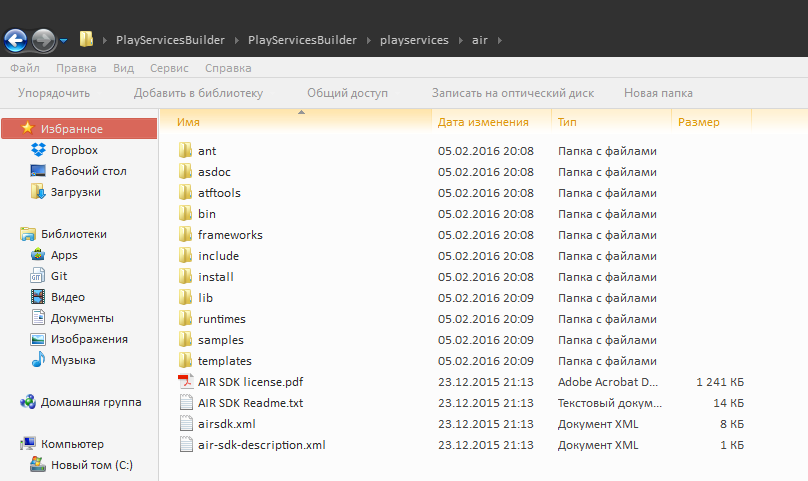
Task: Open the Справка menu
Action: click(228, 68)
